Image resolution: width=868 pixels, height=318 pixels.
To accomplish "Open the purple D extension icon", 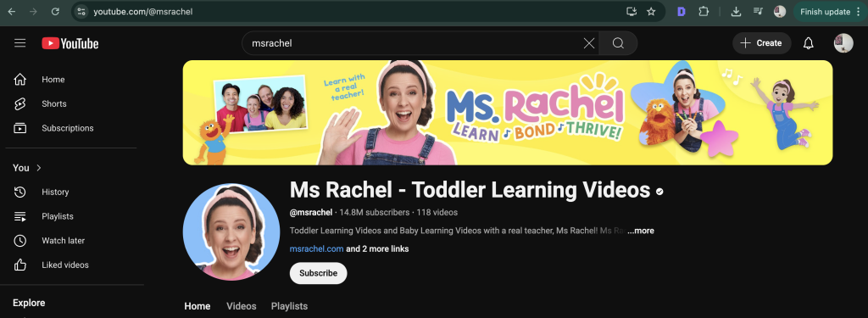I will pyautogui.click(x=682, y=12).
